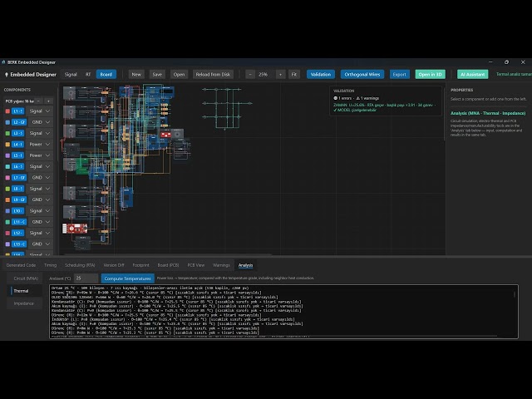
Task: Open the L4 layer type dropdown (Power)
Action: 40,144
